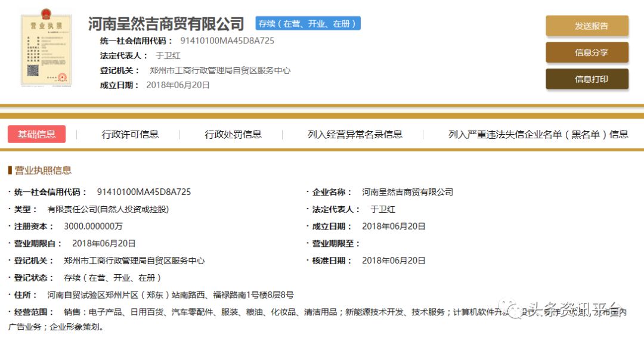This screenshot has width=644, height=338.
Task: Click the 发送报告 button
Action: (587, 26)
